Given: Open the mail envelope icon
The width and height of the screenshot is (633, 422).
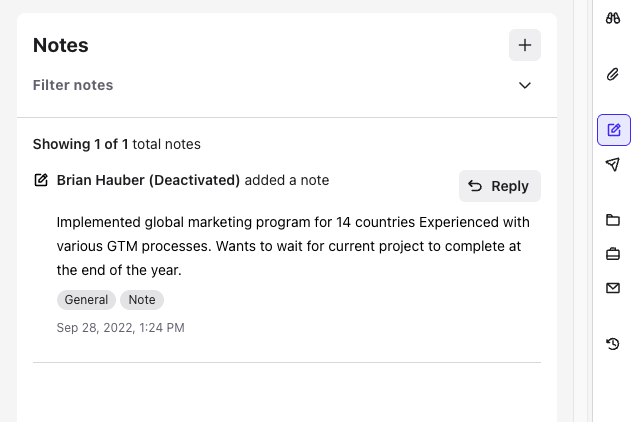Looking at the screenshot, I should (613, 288).
